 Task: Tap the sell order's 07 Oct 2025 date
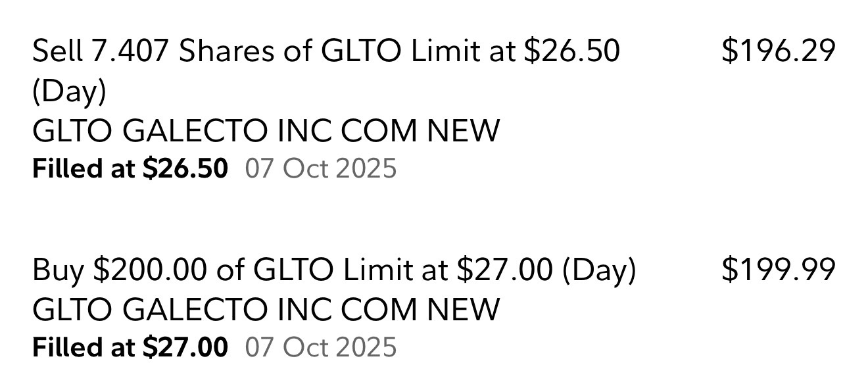tap(321, 168)
